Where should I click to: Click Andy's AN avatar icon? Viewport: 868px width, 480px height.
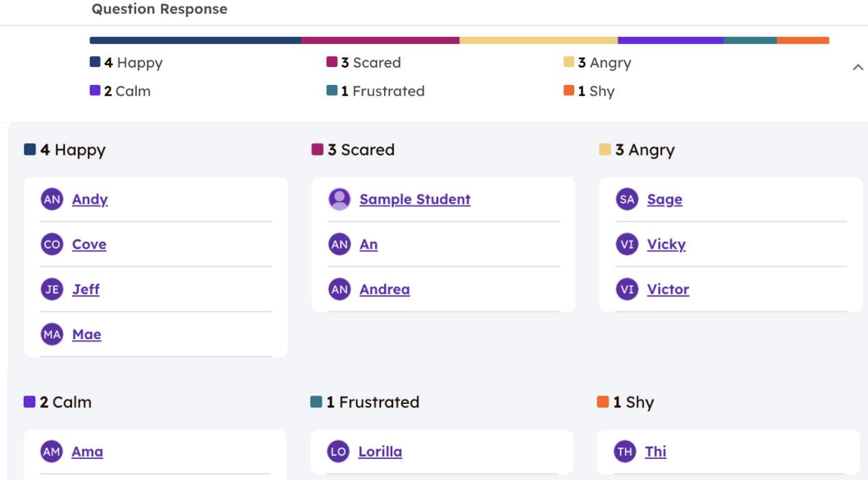[x=52, y=199]
